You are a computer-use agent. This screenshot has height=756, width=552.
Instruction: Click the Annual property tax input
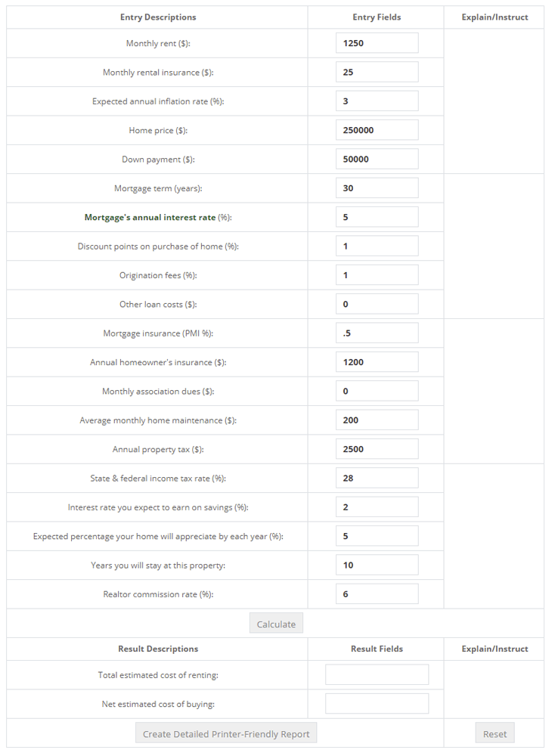coord(377,448)
